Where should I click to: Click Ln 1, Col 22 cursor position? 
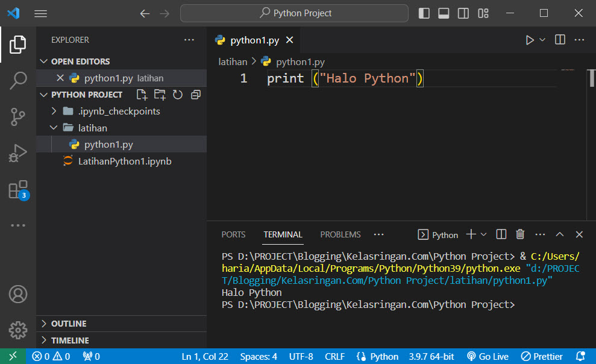click(205, 356)
